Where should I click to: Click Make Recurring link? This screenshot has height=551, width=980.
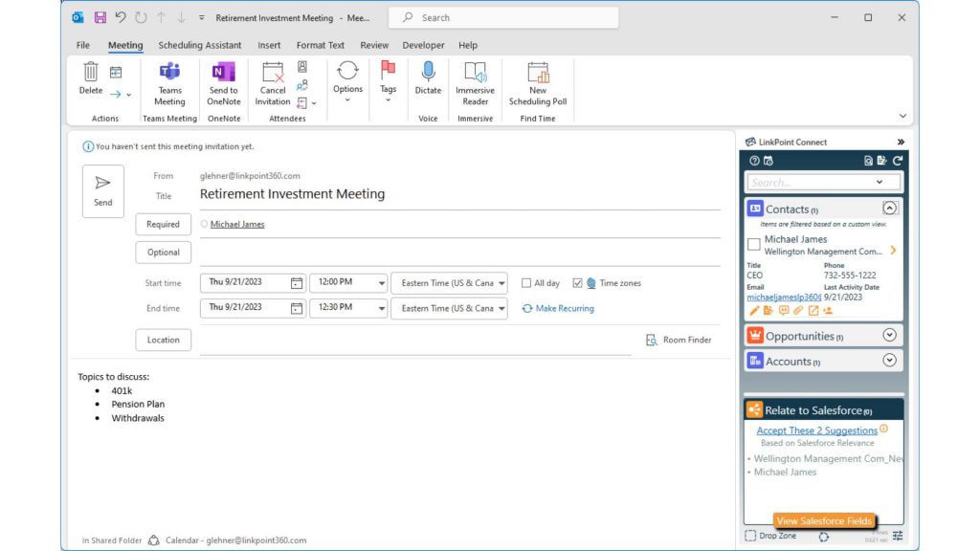(558, 308)
